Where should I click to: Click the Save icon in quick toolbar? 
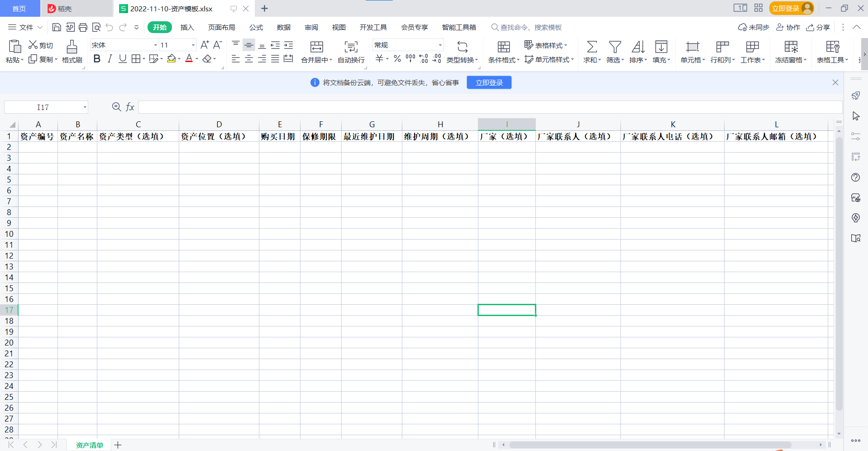[x=57, y=27]
